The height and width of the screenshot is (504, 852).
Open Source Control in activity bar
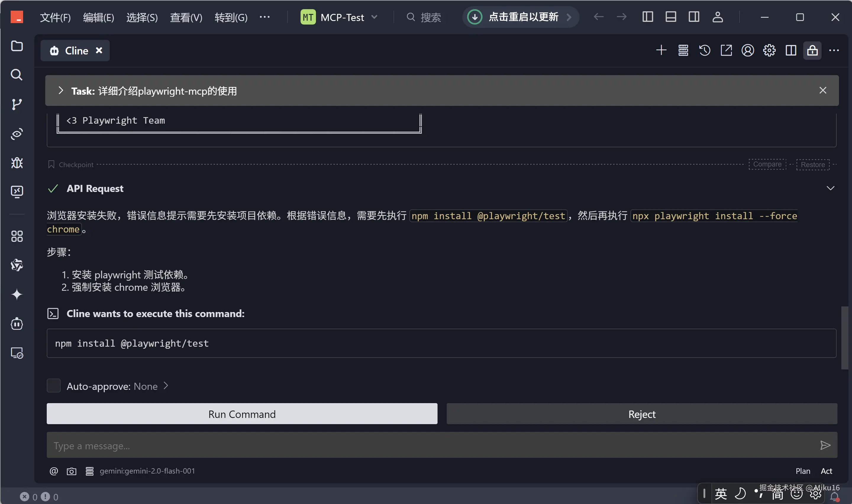click(17, 104)
